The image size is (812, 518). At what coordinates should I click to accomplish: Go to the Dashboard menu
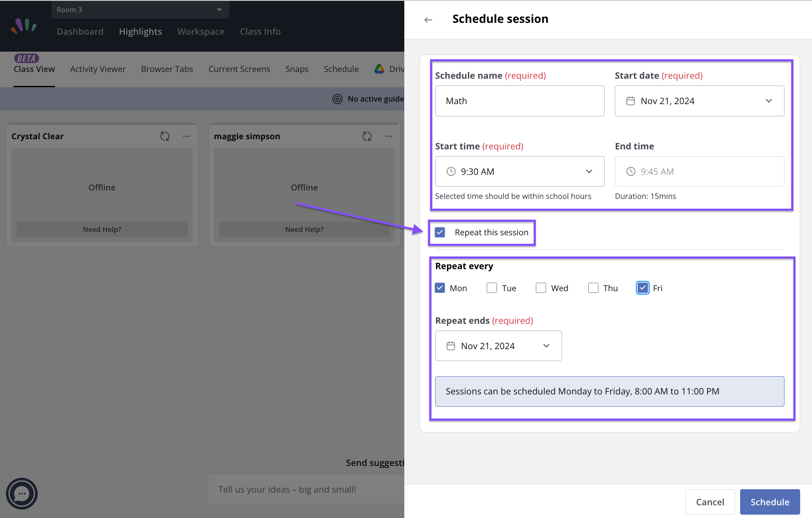pyautogui.click(x=80, y=32)
